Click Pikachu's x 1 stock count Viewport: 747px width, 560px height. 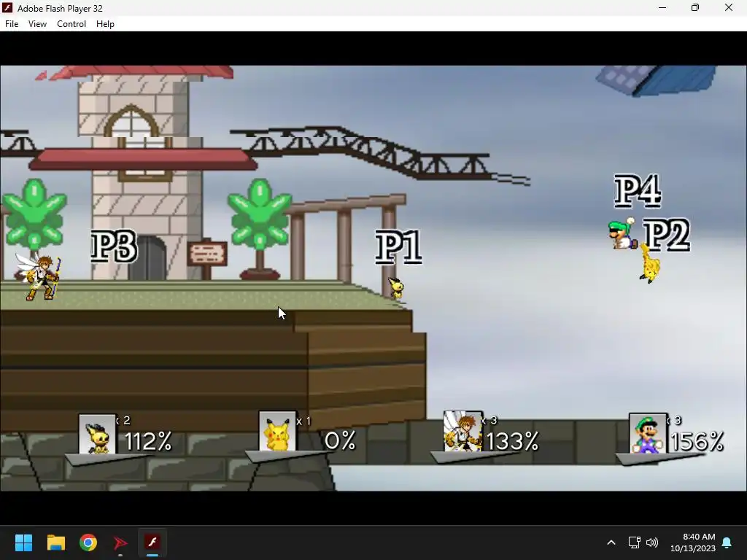303,421
